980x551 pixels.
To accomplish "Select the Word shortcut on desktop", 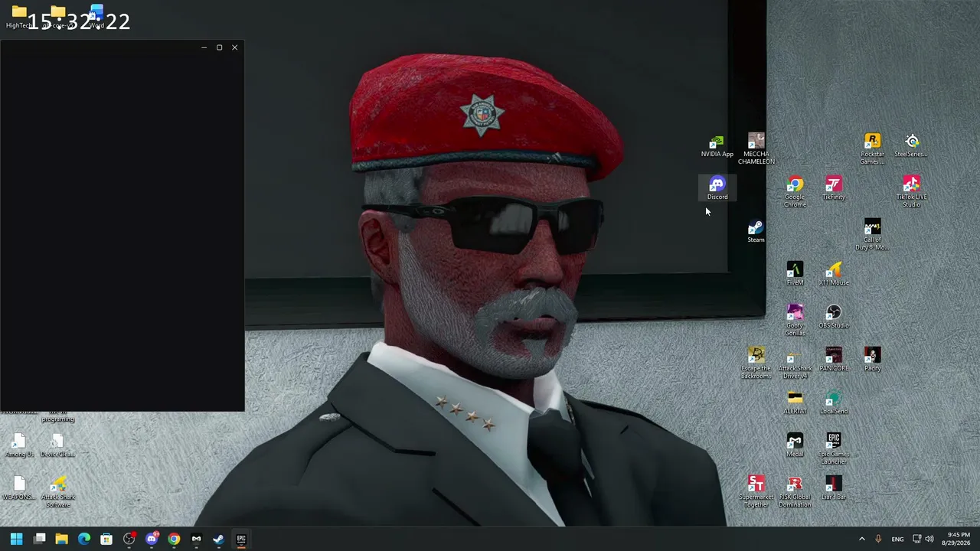I will 96,18.
